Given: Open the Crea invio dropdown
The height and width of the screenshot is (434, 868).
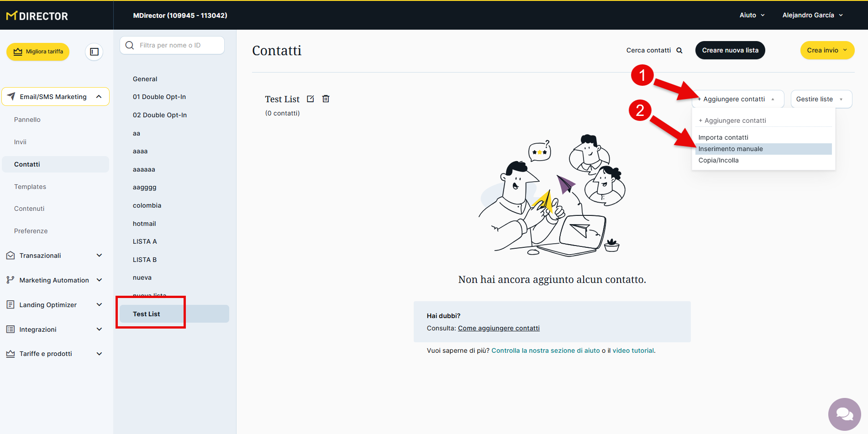Looking at the screenshot, I should click(827, 50).
